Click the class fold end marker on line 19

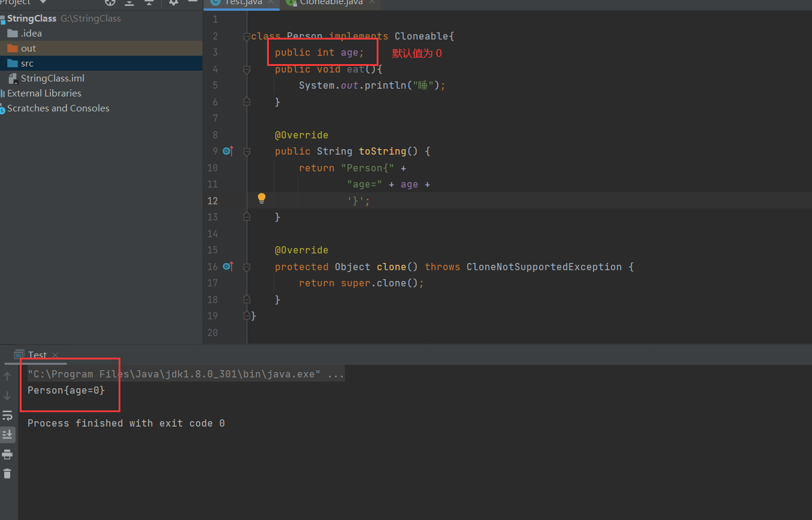tap(247, 315)
